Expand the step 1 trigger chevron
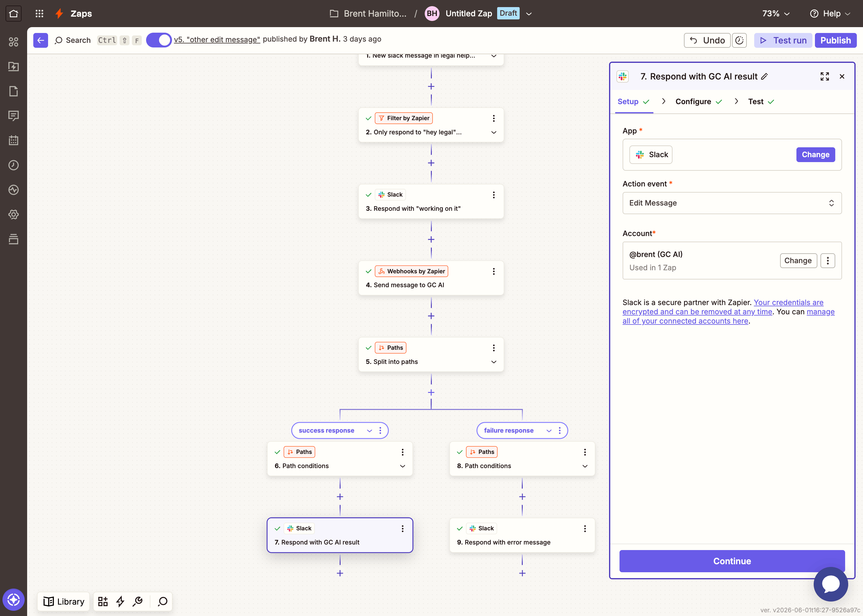Image resolution: width=863 pixels, height=616 pixels. [493, 56]
